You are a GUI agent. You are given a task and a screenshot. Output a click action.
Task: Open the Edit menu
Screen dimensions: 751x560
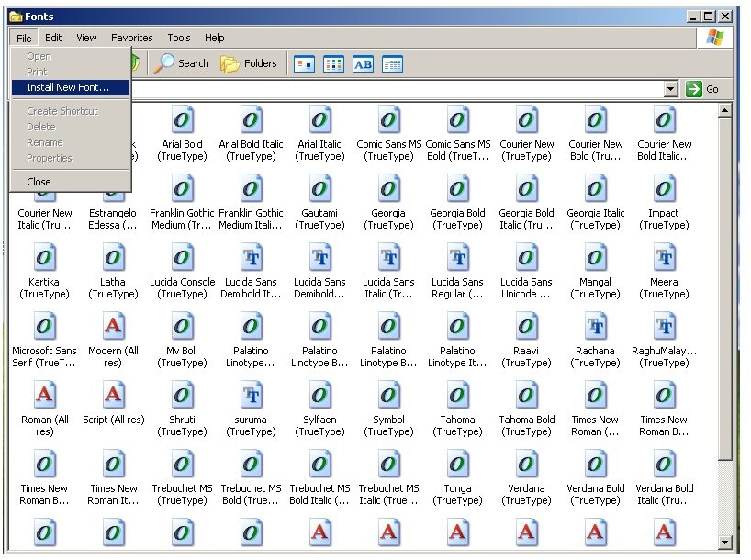(x=53, y=38)
